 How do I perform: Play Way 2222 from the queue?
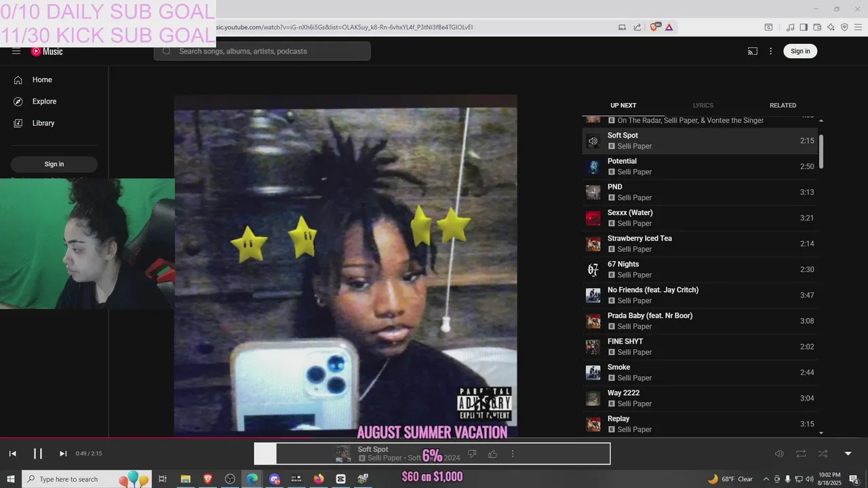pos(700,399)
